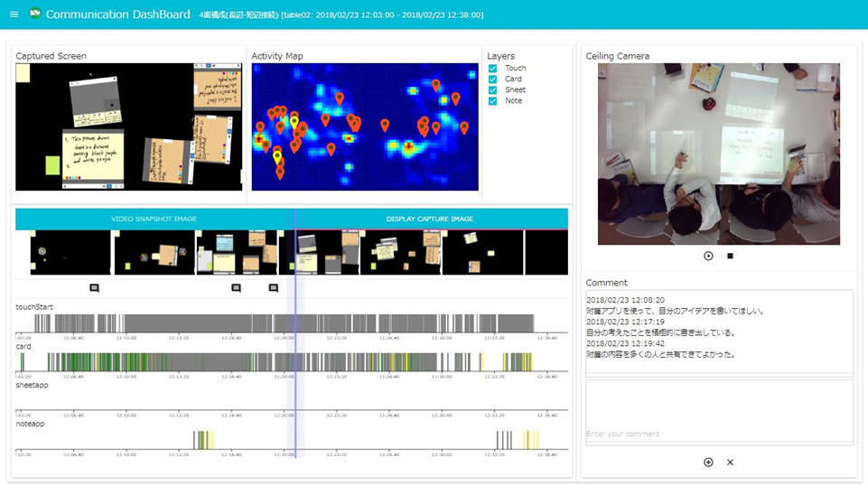Click the touchStart timeline track
This screenshot has height=486, width=868.
(271, 323)
